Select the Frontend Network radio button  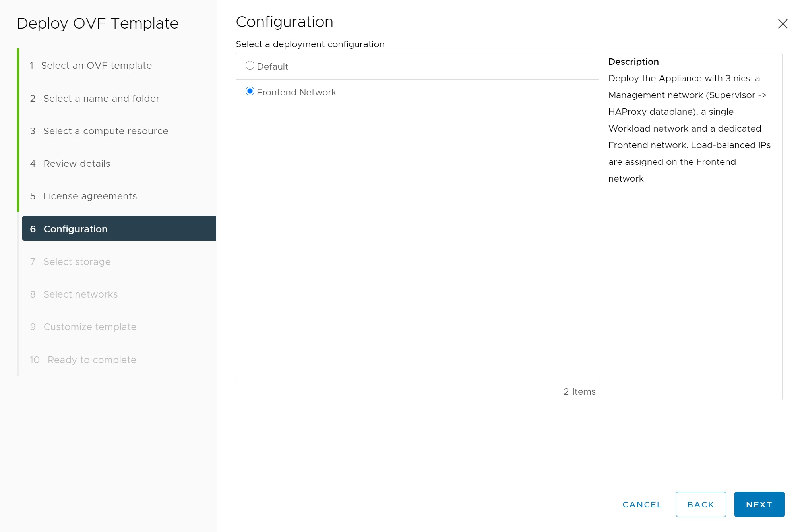250,92
